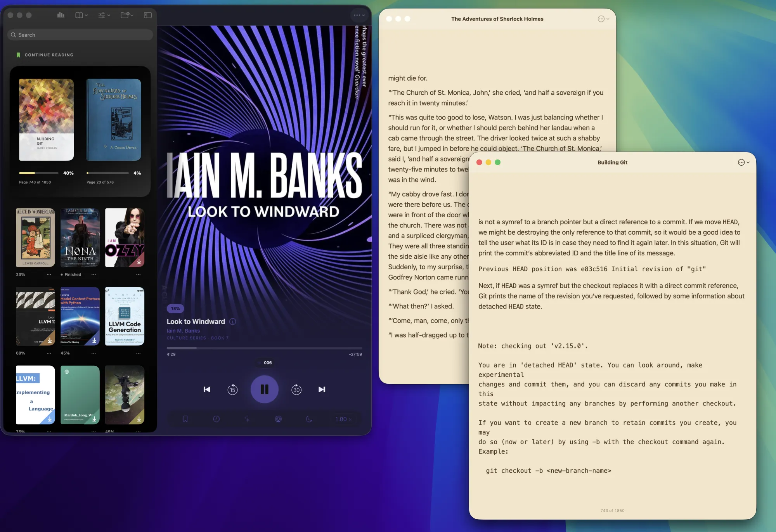
Task: Click the -27:59 remaining time label
Action: point(355,354)
